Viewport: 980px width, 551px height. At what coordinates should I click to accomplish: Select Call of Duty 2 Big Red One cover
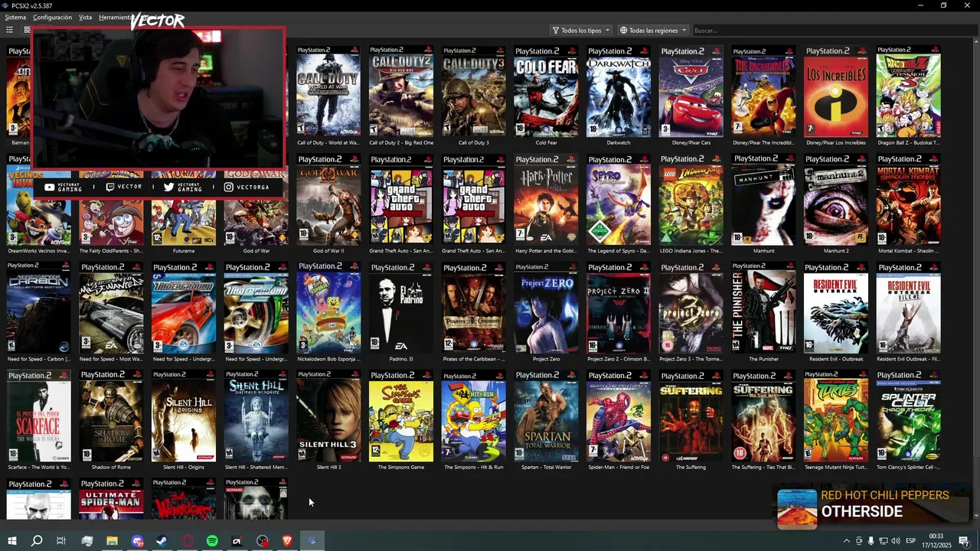(401, 92)
